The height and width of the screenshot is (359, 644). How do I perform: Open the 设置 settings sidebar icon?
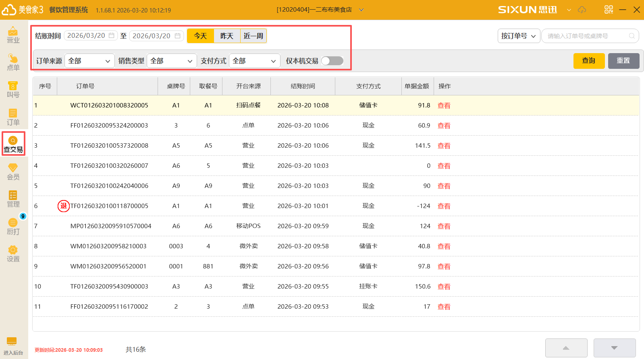(13, 254)
